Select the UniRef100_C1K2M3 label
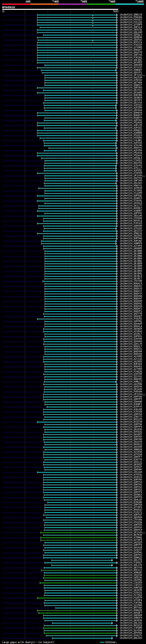The height and width of the screenshot is (644, 146). click(131, 583)
